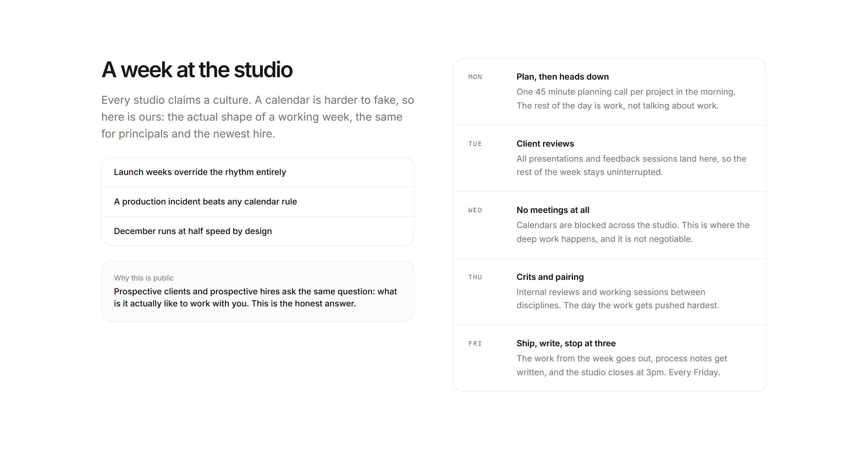Click the 'Calendars are blocked across the studio' description
The image size is (868, 450).
click(x=633, y=232)
